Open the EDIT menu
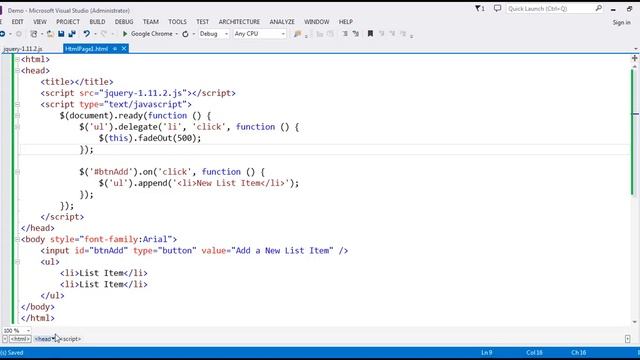640x360 pixels. click(x=17, y=22)
